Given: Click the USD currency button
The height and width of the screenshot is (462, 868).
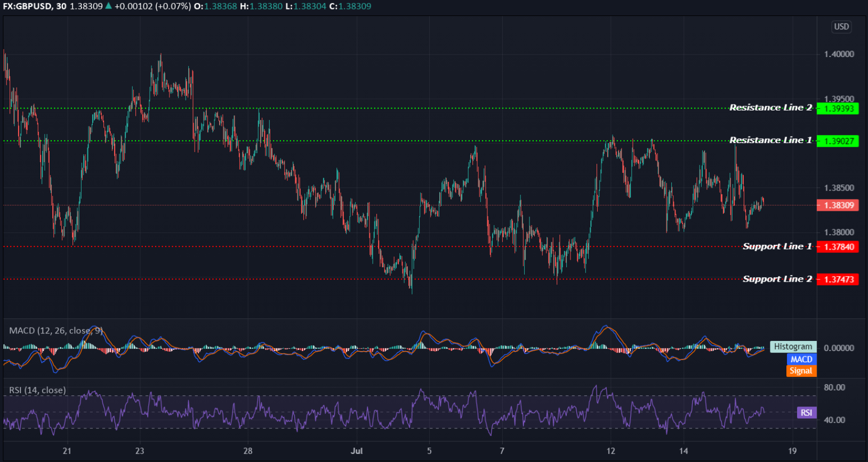Looking at the screenshot, I should click(841, 27).
